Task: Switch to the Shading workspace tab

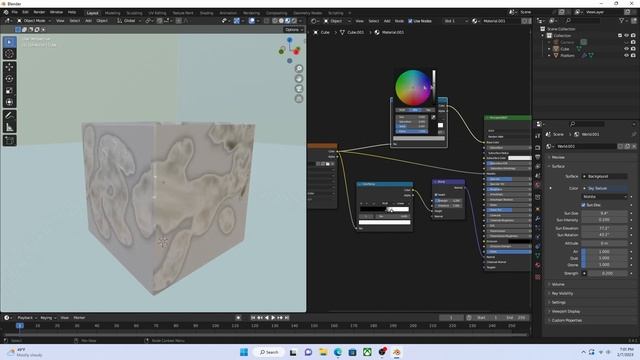Action: pos(206,13)
